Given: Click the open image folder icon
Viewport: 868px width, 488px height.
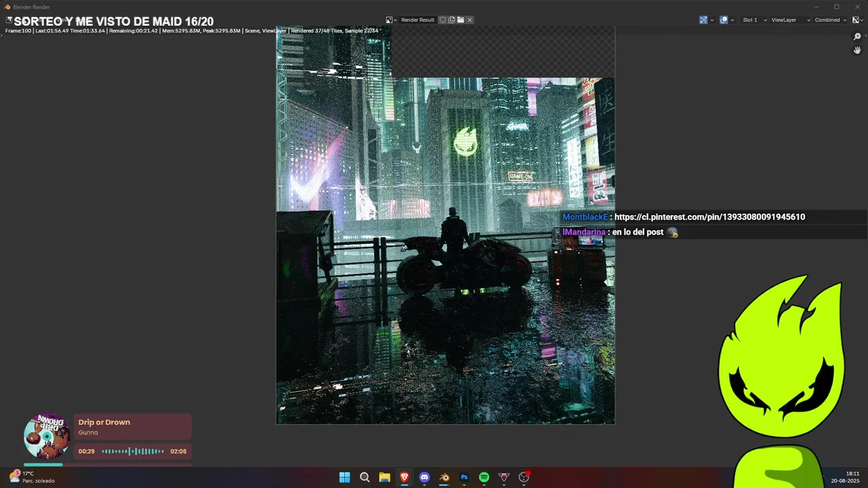Looking at the screenshot, I should click(x=460, y=20).
